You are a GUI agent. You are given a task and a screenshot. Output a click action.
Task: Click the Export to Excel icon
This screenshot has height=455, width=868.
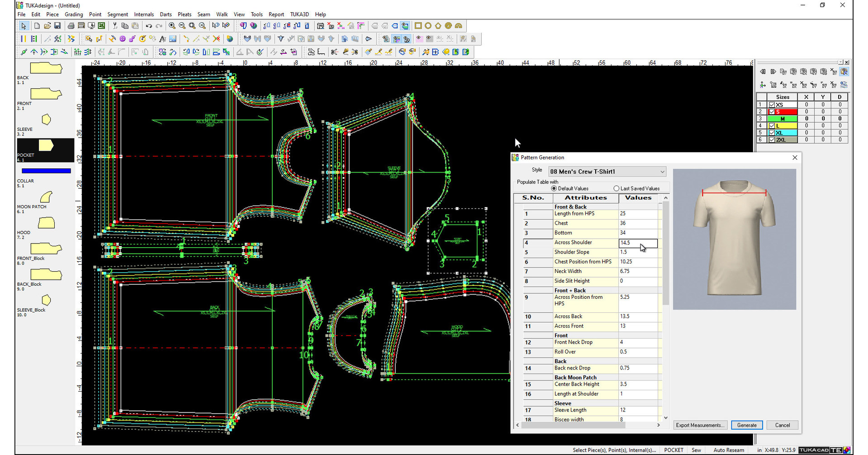[x=101, y=26]
